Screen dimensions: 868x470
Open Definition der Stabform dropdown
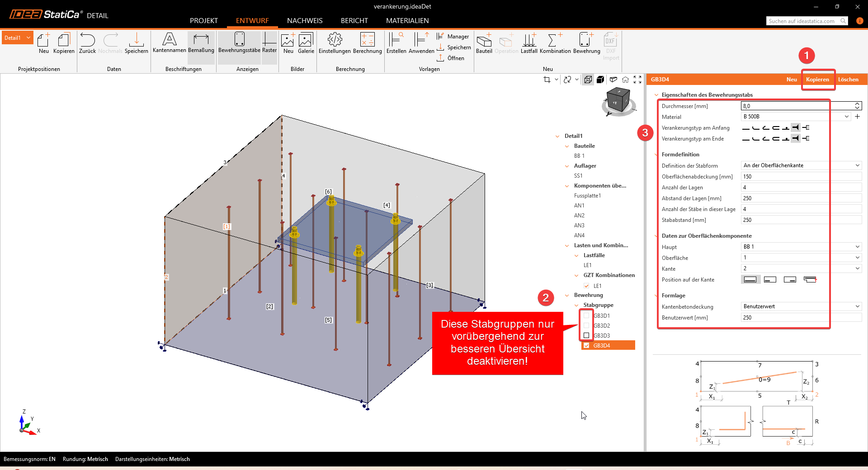(801, 165)
